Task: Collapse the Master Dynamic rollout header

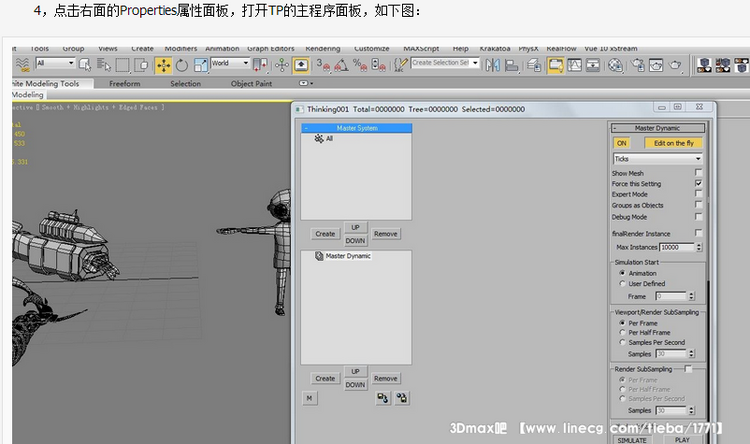Action: [657, 128]
